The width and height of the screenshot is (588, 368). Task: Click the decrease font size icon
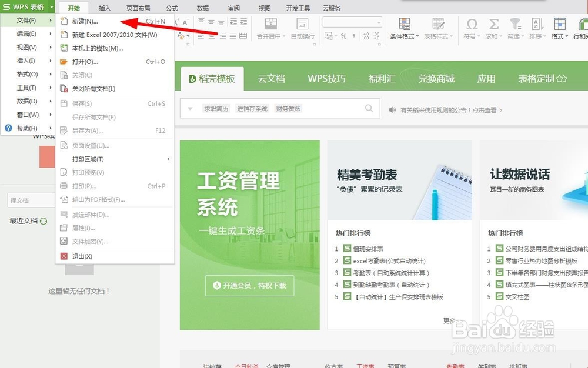(185, 22)
